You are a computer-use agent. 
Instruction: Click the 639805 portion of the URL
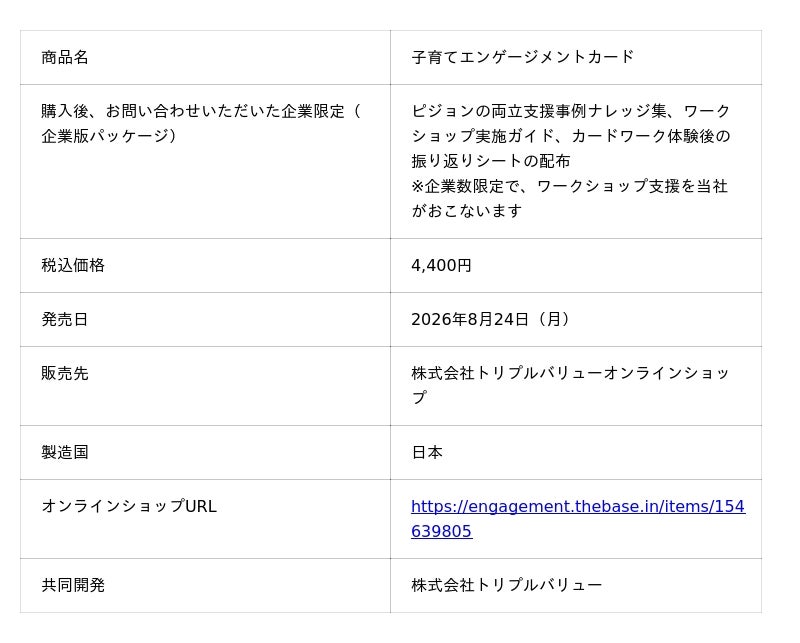pos(441,531)
